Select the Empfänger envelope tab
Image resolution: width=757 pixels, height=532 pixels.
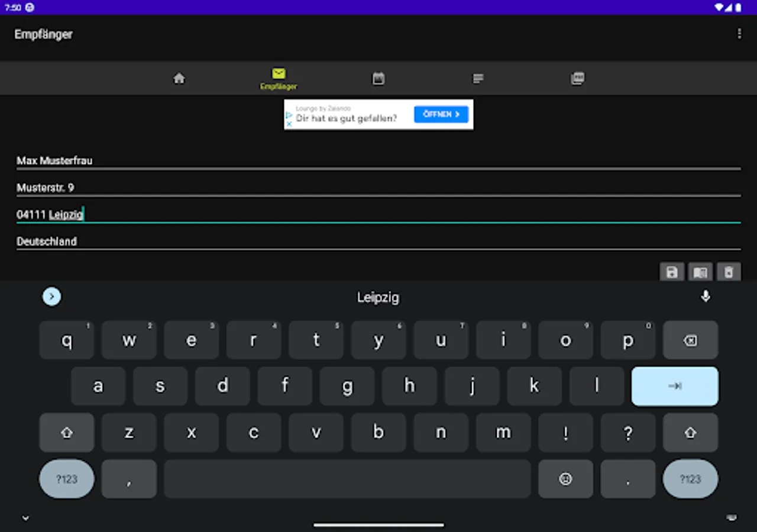[279, 79]
